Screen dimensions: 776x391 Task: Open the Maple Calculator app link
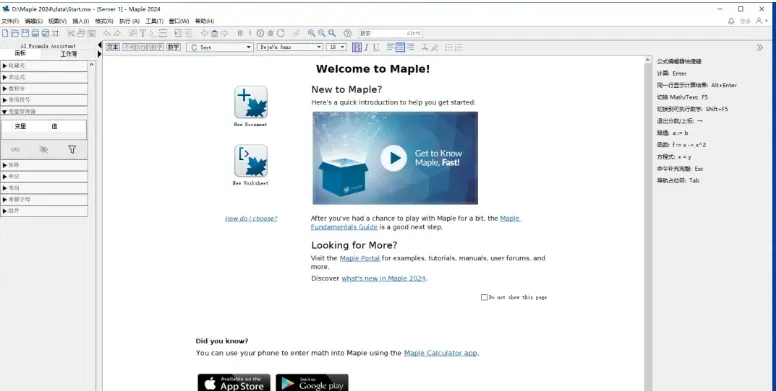[440, 353]
